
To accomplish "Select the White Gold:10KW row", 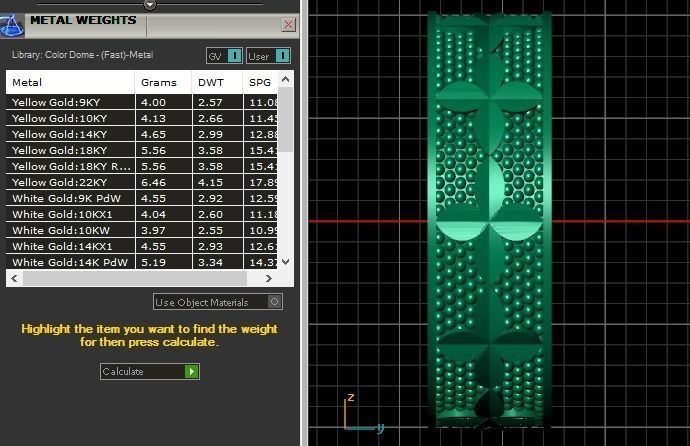I will click(142, 230).
